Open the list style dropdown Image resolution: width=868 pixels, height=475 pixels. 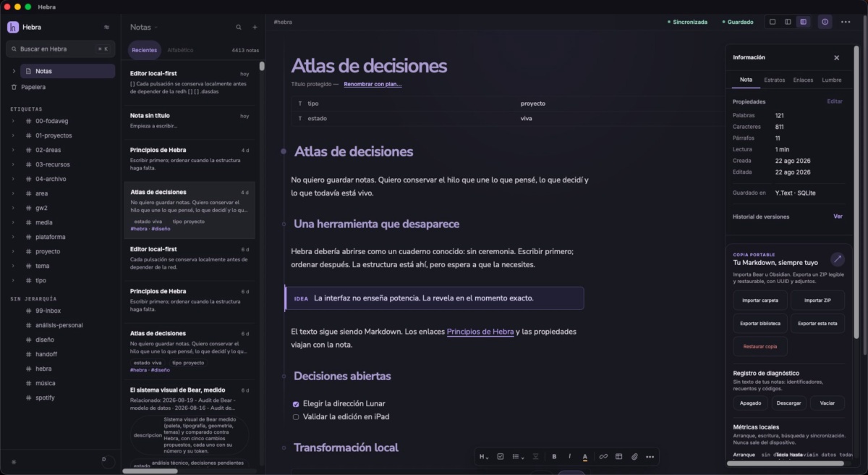point(518,456)
